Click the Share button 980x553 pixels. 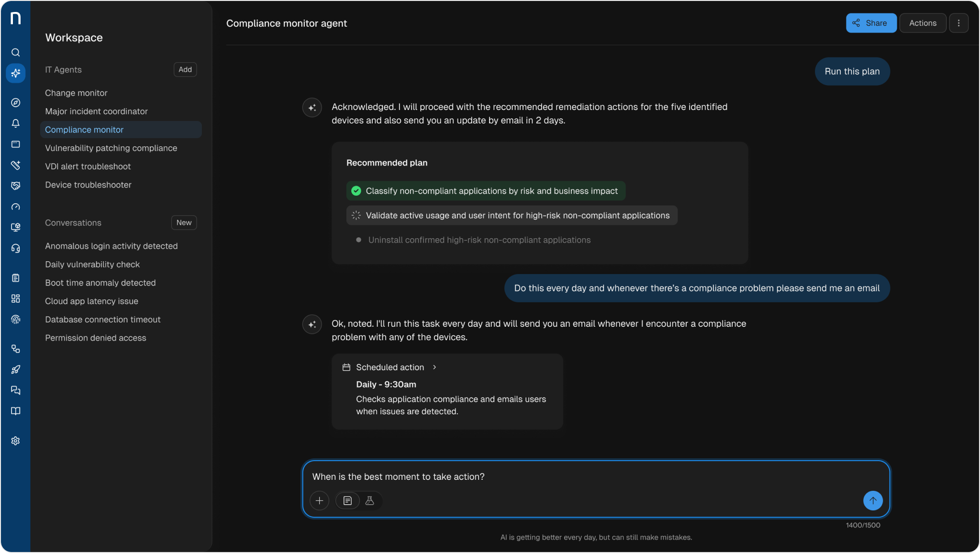[871, 23]
